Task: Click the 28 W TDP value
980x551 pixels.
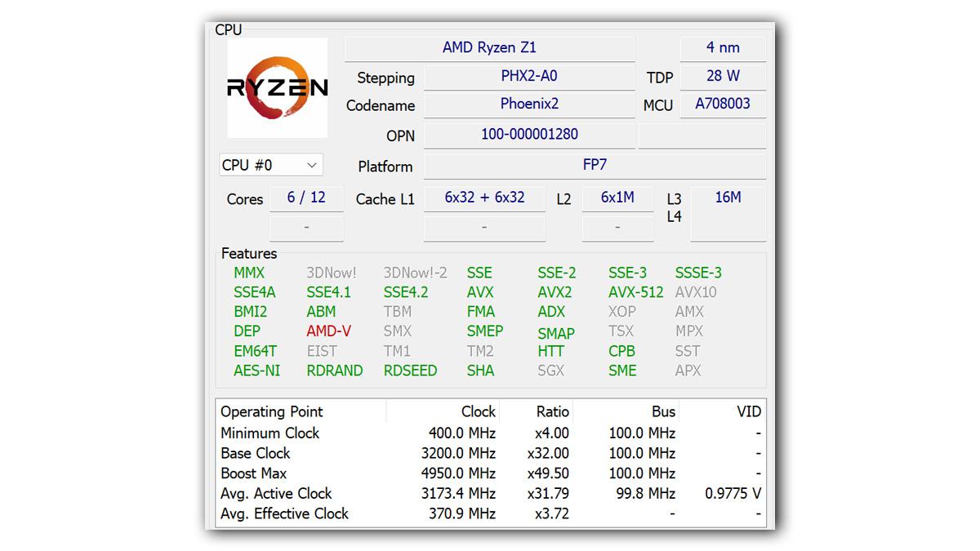Action: click(x=723, y=77)
